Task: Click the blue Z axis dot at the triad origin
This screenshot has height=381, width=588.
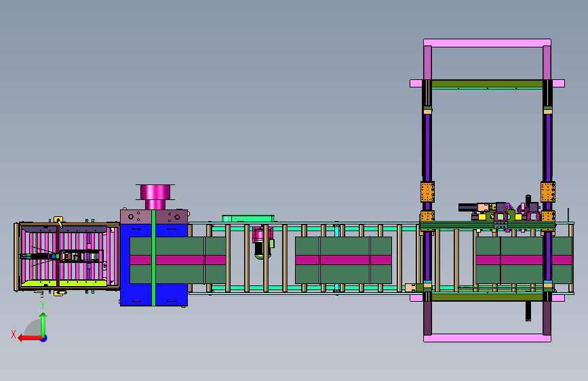Action: point(44,338)
